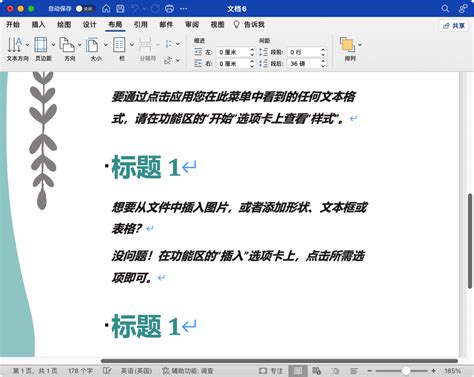Toggle the 自动保存 autosave switch
Viewport: 474px width, 377px height.
[85, 9]
